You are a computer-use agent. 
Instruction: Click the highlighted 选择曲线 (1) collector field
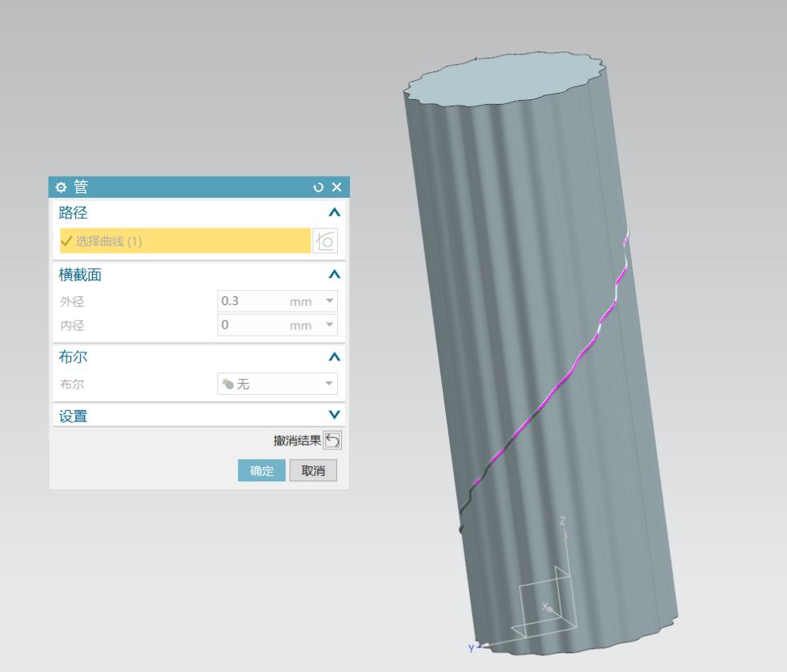(176, 240)
